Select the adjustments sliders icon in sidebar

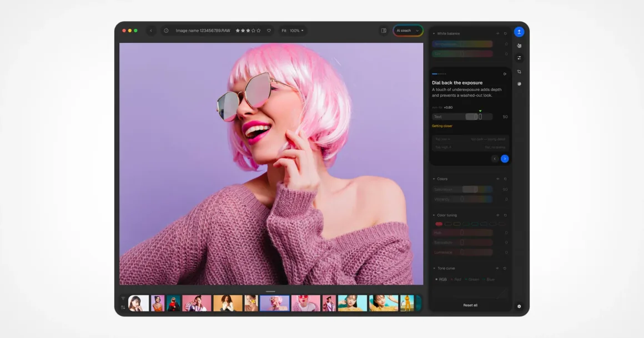pos(519,58)
